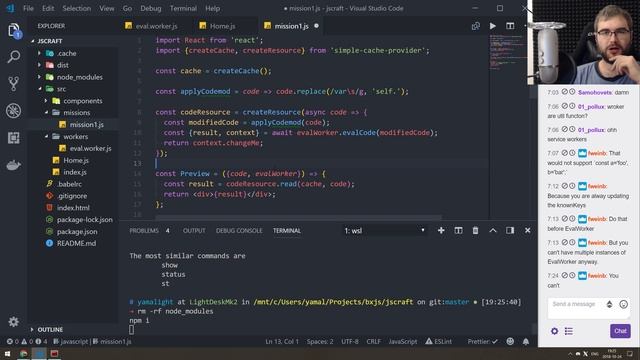The image size is (640, 360).
Task: Collapse the missions folder
Action: (46, 112)
